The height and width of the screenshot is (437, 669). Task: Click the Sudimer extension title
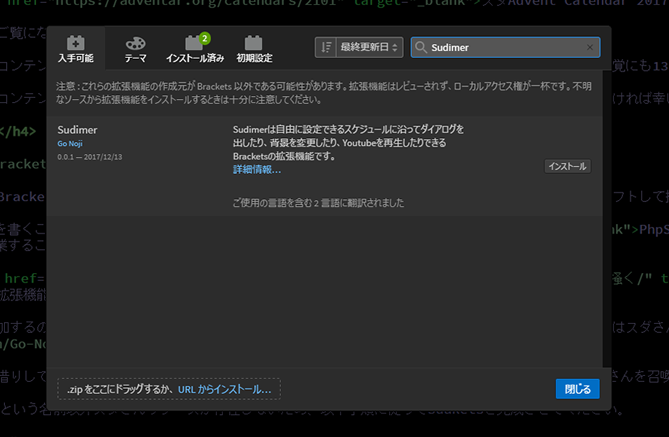(x=77, y=130)
